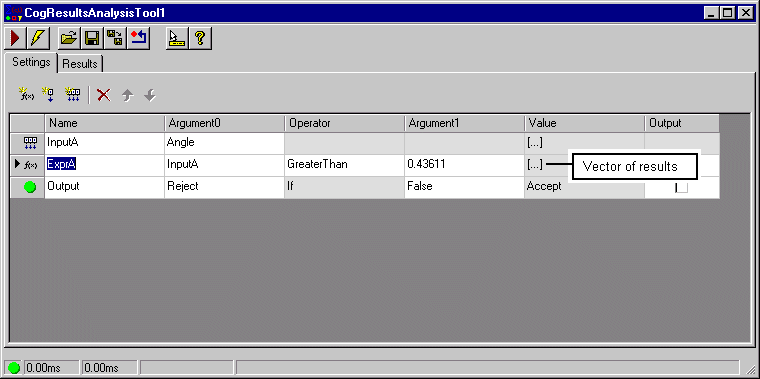Click the second 0.00ms timing field in status bar
The width and height of the screenshot is (760, 379).
click(109, 368)
